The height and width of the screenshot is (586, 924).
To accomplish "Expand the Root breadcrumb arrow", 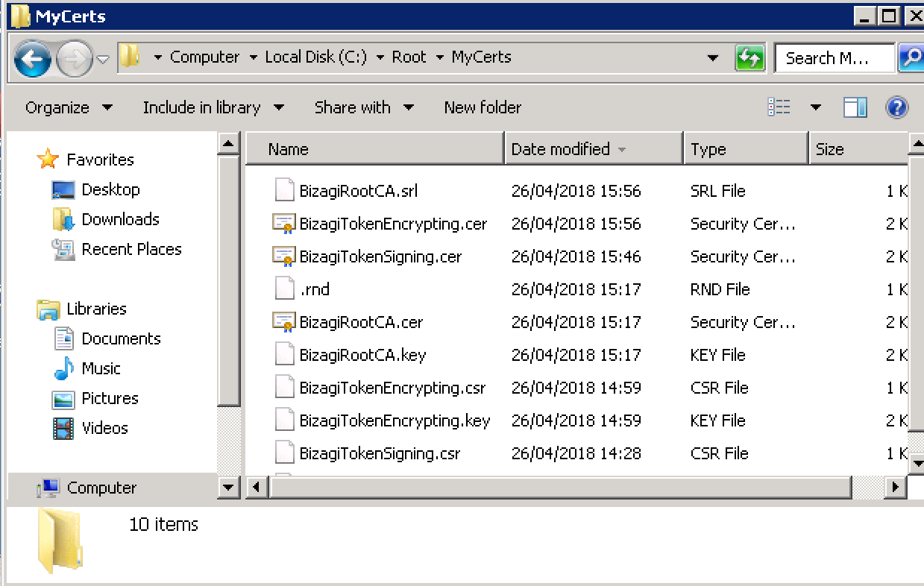I will pos(439,57).
